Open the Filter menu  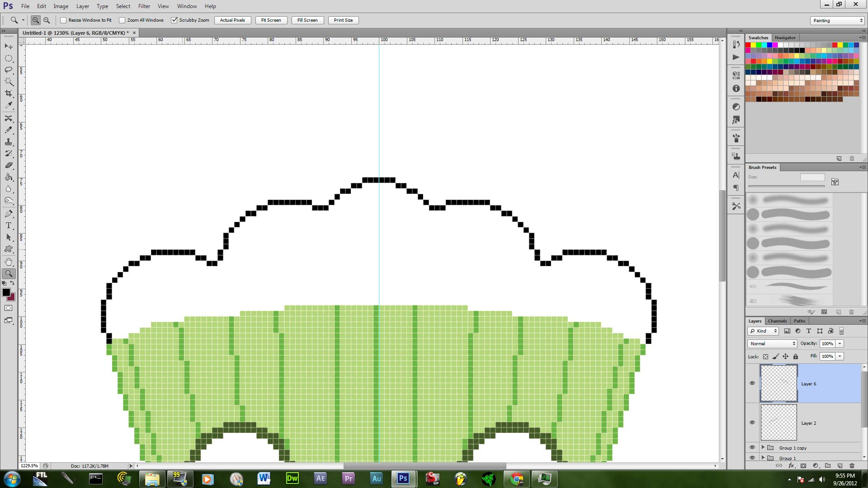click(144, 6)
